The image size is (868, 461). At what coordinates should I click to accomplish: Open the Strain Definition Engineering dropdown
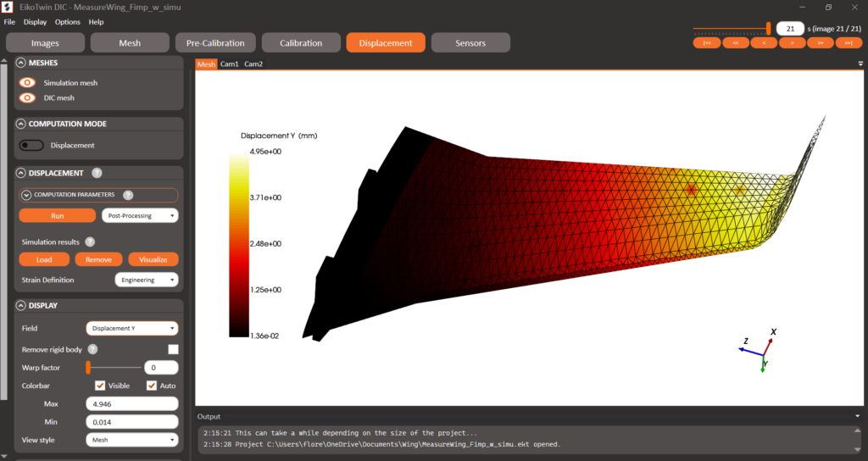click(x=147, y=280)
